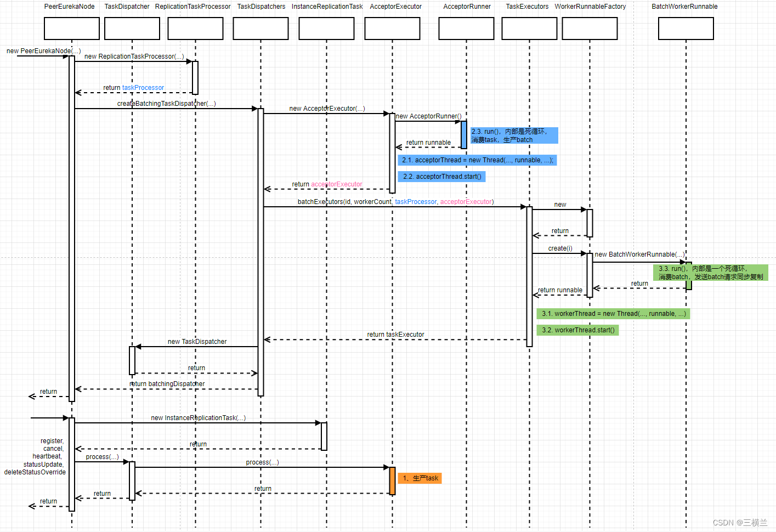The image size is (776, 532).
Task: Select the blue '2.2. acceptorThread.start()' note
Action: click(x=442, y=177)
